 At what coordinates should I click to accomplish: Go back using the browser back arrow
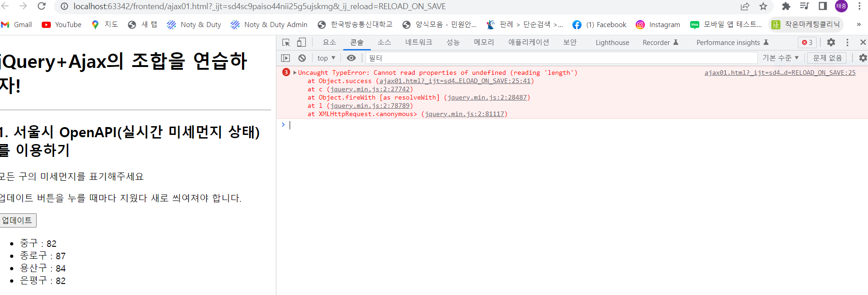[6, 6]
